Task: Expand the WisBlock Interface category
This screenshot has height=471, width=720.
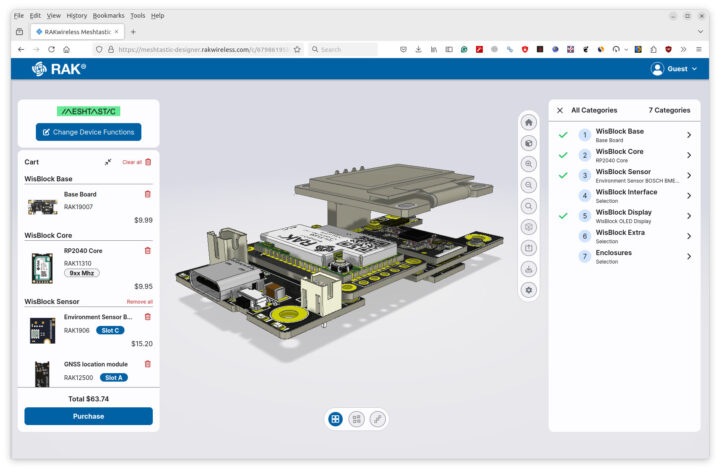Action: coord(688,196)
